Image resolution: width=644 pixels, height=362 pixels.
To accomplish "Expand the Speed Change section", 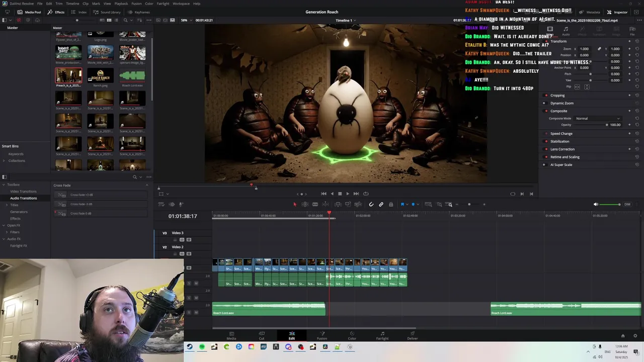I will pos(561,134).
